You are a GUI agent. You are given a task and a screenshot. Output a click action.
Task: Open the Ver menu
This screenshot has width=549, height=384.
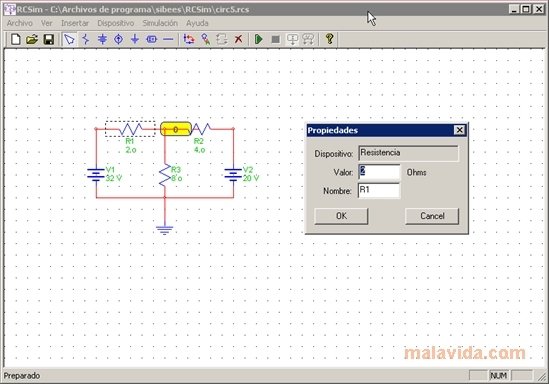tap(47, 23)
